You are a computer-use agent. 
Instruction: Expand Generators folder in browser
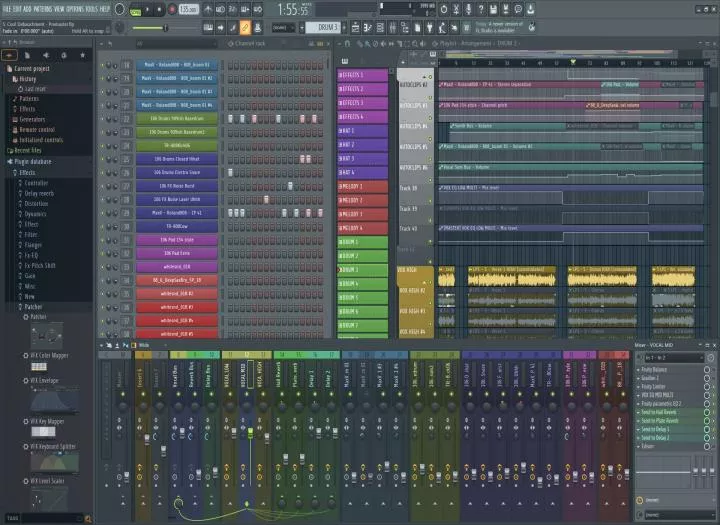pos(29,119)
